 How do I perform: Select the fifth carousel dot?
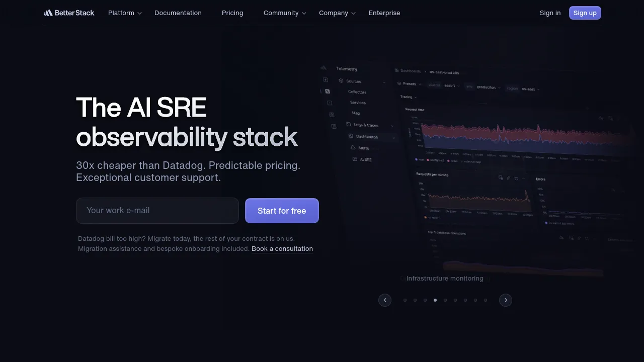click(445, 300)
